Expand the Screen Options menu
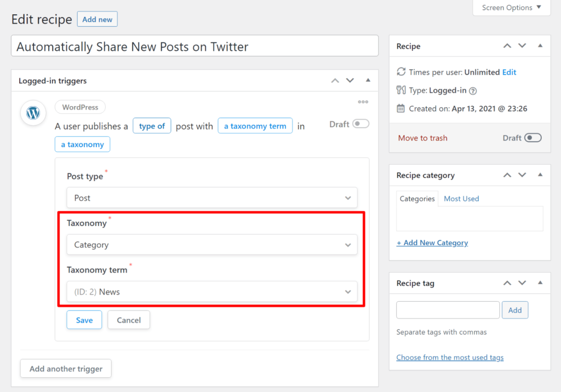 pyautogui.click(x=511, y=8)
